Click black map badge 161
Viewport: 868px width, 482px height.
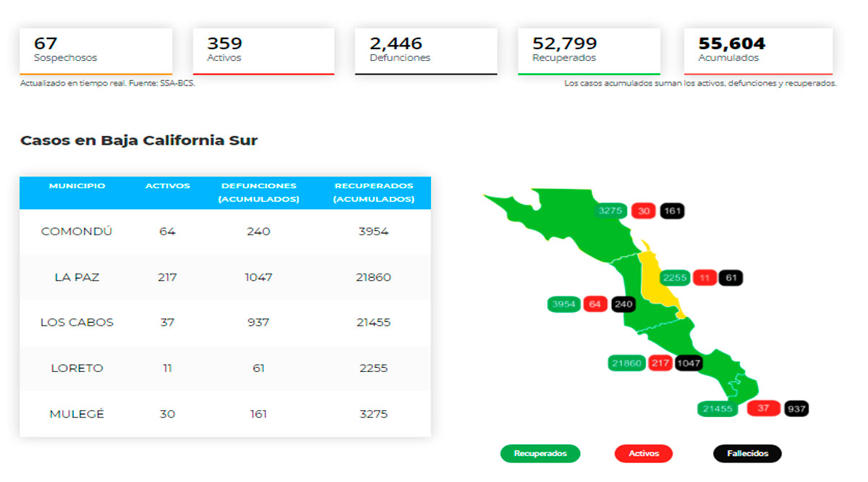click(x=672, y=211)
